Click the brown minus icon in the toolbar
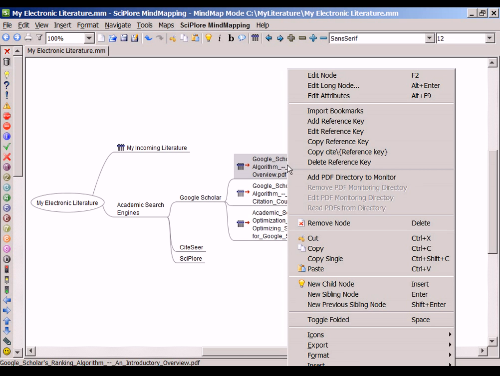The width and height of the screenshot is (501, 376). (302, 38)
